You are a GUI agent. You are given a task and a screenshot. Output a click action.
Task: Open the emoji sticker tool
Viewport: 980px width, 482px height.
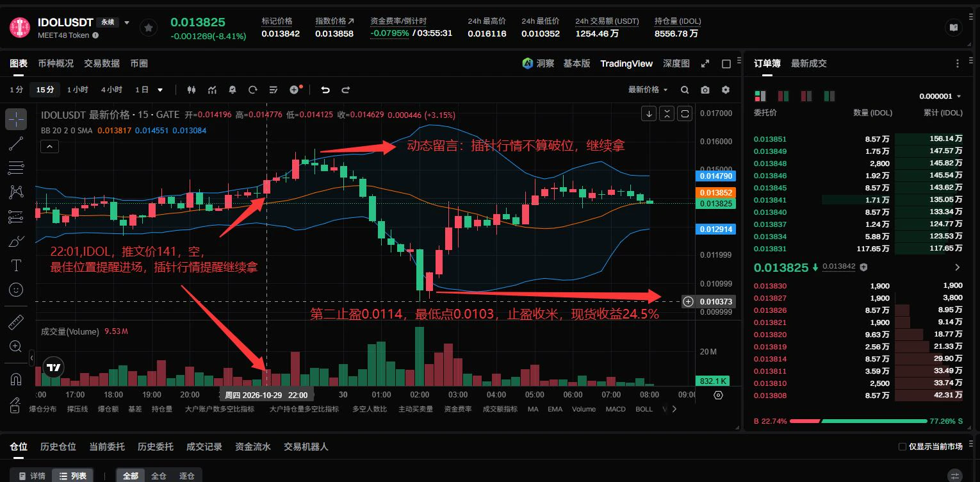16,290
